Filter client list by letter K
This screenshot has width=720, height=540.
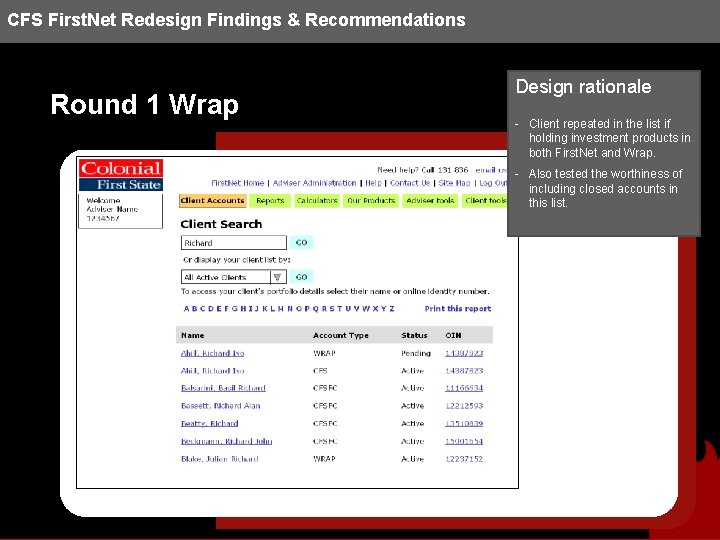tap(264, 309)
